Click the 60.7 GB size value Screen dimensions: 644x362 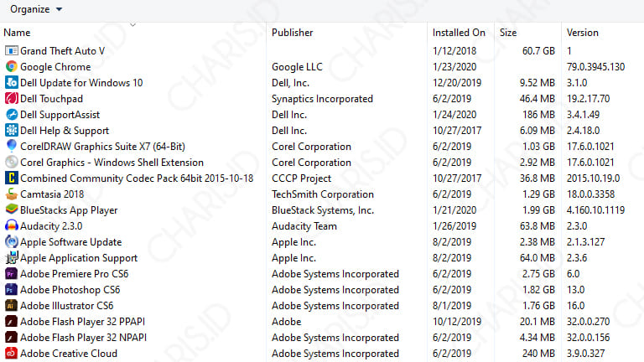pos(538,51)
